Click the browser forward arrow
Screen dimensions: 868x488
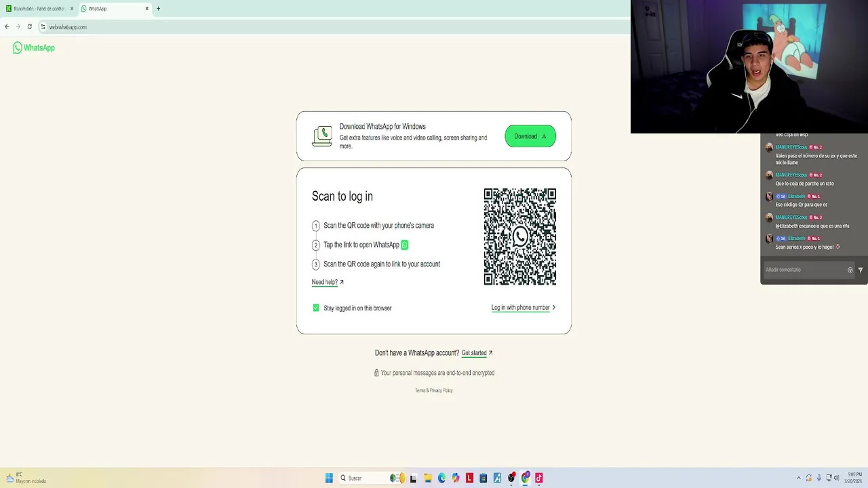pos(18,27)
